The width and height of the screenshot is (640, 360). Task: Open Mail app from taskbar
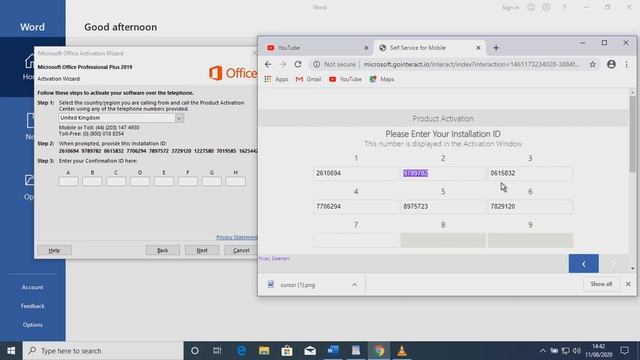[x=310, y=351]
